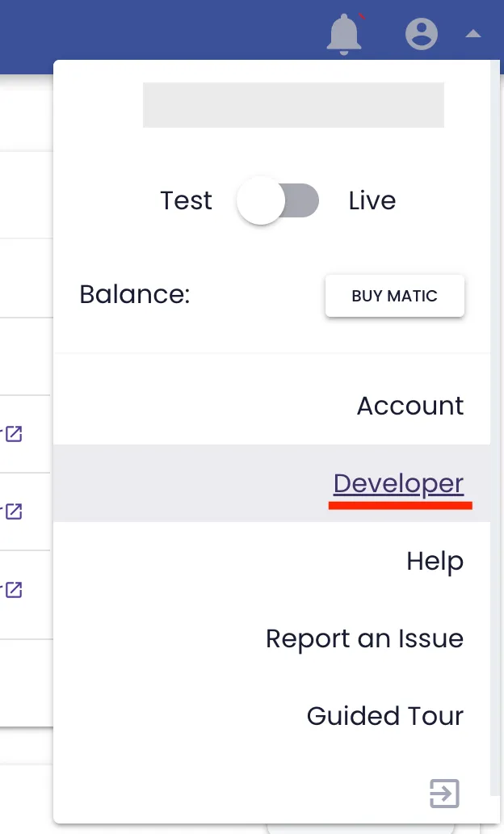Image resolution: width=504 pixels, height=834 pixels.
Task: Toggle the Test/Live mode switch
Action: point(278,200)
